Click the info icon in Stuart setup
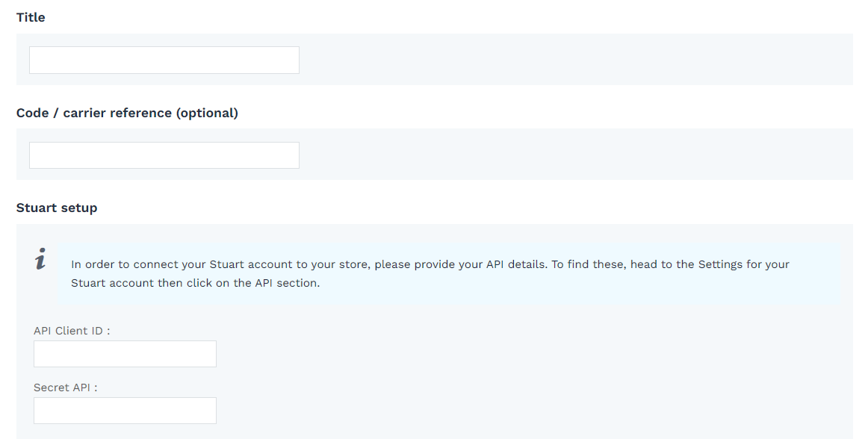The width and height of the screenshot is (868, 439). tap(40, 258)
